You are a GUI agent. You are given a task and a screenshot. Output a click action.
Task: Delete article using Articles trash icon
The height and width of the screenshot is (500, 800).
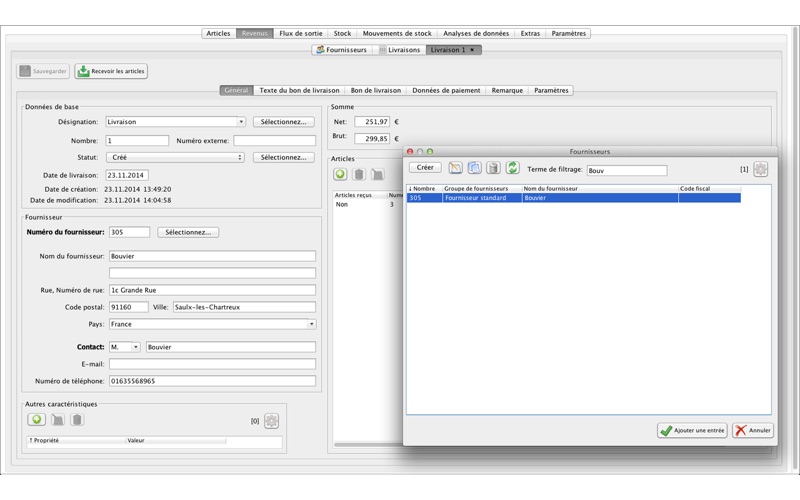click(359, 174)
